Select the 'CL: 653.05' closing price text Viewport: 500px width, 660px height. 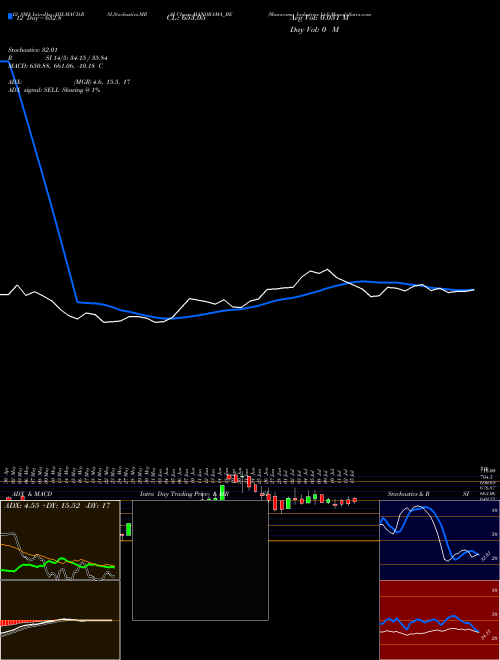[x=186, y=18]
